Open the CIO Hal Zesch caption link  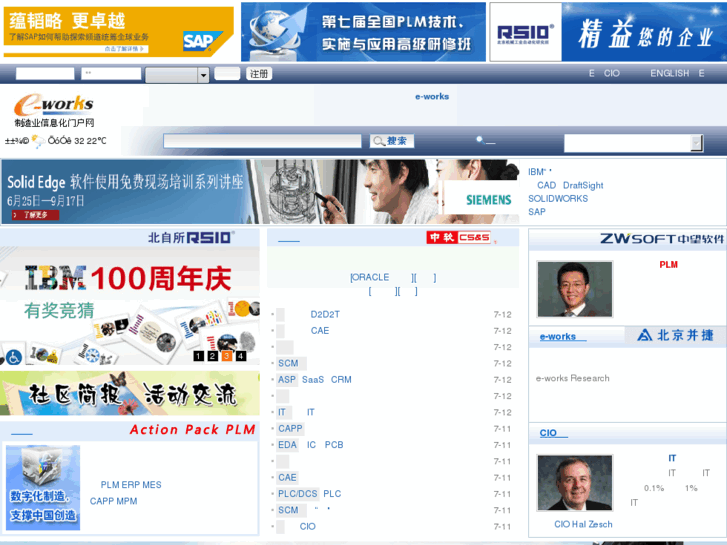[x=583, y=524]
